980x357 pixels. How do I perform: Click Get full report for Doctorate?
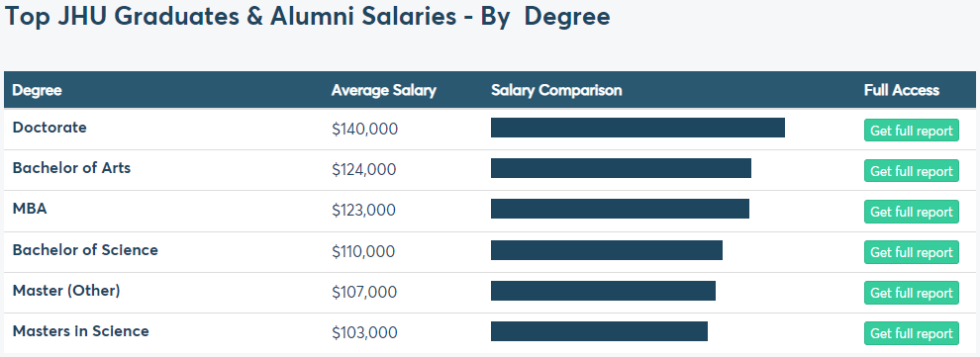pyautogui.click(x=912, y=131)
